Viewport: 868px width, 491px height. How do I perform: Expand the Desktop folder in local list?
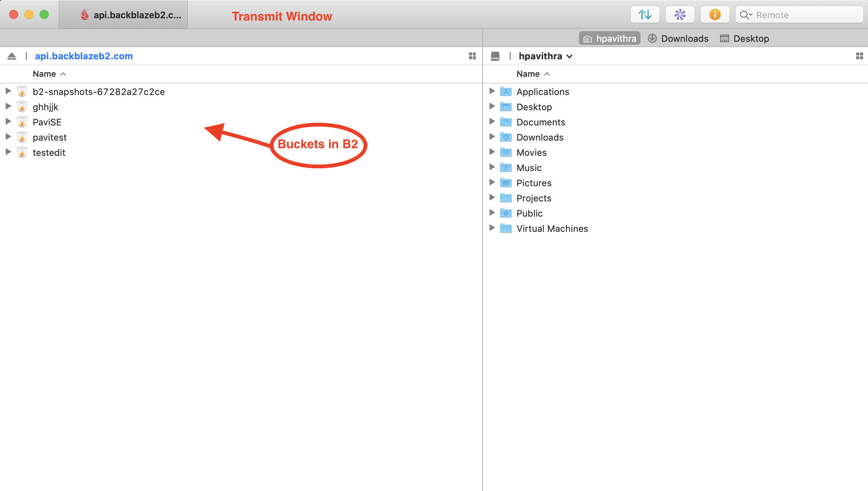click(492, 106)
